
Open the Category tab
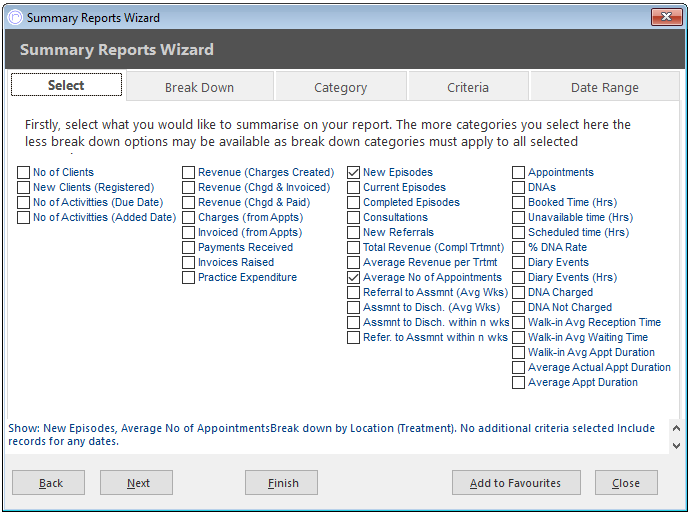[341, 87]
